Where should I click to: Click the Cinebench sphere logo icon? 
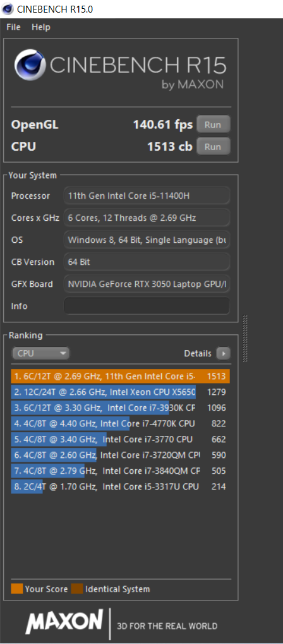pos(30,65)
